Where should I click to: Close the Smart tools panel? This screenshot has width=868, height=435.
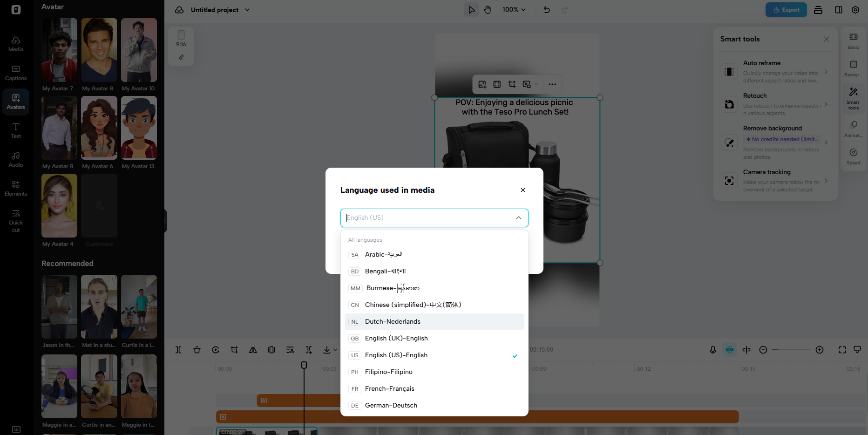coord(827,39)
